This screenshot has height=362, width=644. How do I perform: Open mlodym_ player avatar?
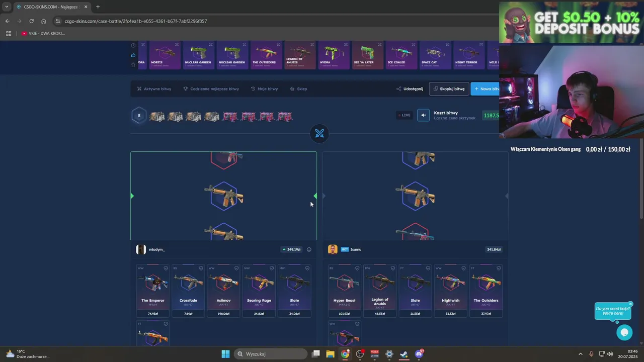[x=141, y=249]
